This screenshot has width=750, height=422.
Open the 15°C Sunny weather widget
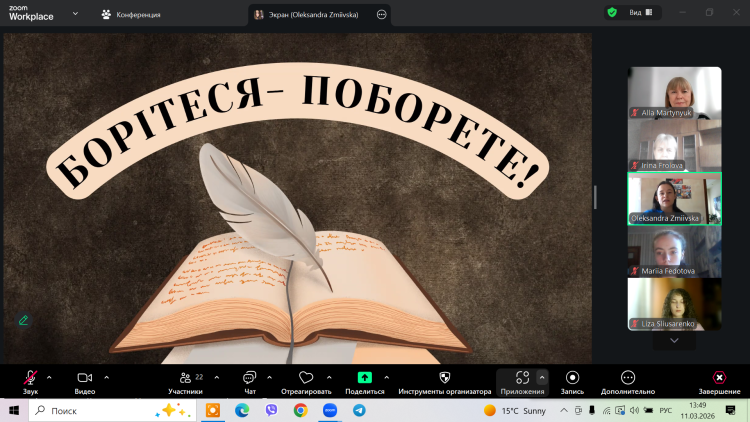[x=515, y=411]
